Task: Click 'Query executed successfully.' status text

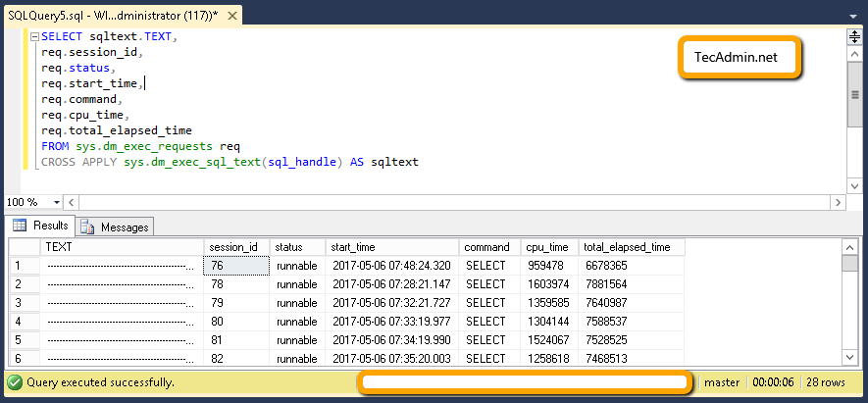Action: (x=100, y=382)
